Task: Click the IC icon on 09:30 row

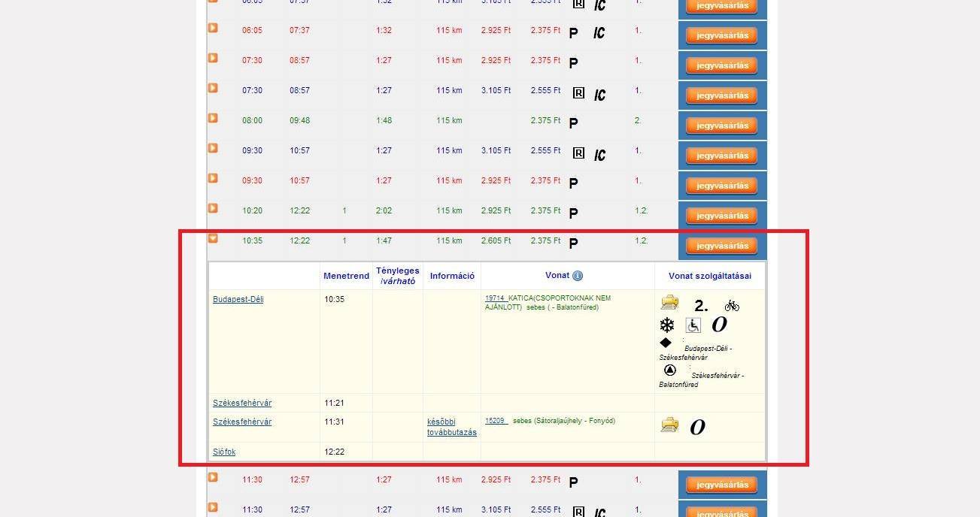Action: click(x=599, y=155)
